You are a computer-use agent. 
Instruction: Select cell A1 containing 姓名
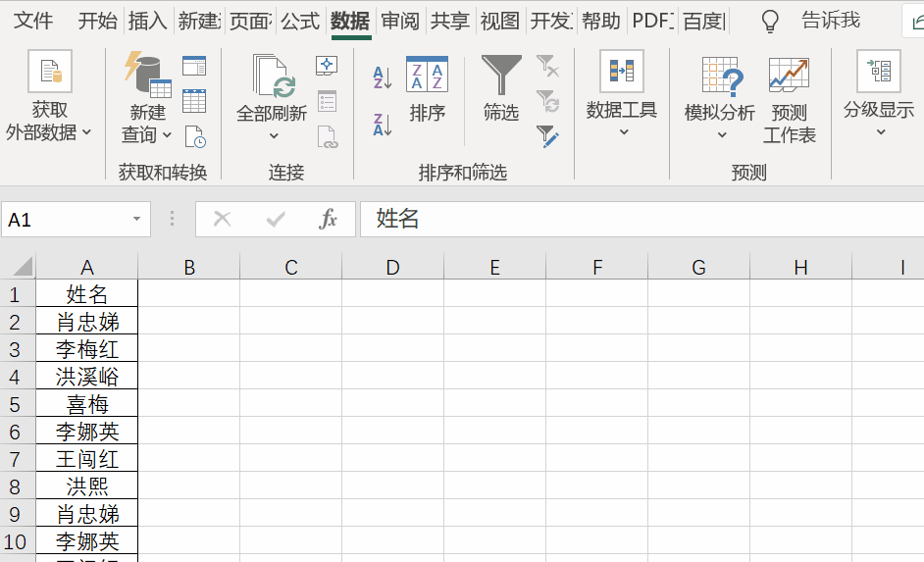86,294
